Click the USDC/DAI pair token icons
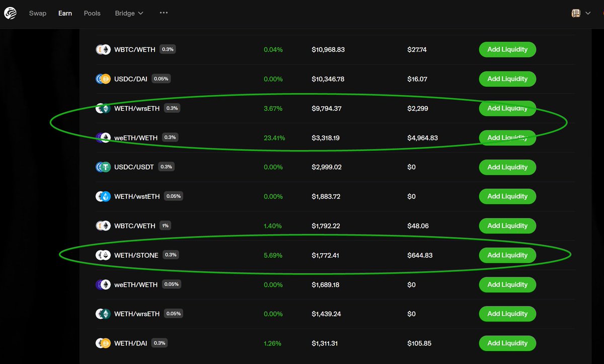 103,79
